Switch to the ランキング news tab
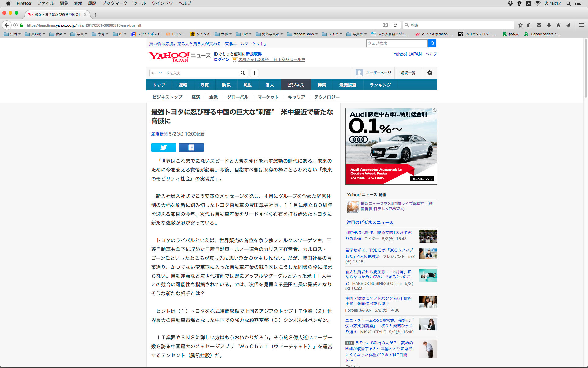 coord(380,85)
